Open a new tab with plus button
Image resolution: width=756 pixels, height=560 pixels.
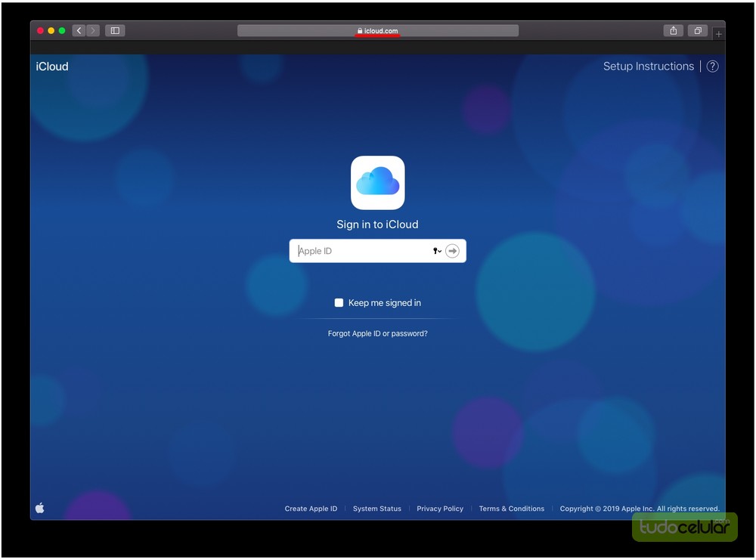pyautogui.click(x=718, y=34)
